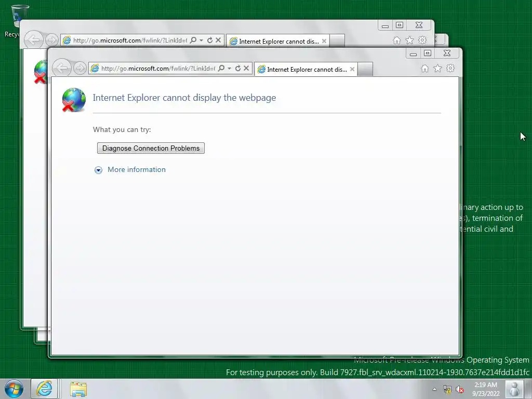Open Favorites star in rear IE window

click(x=409, y=41)
